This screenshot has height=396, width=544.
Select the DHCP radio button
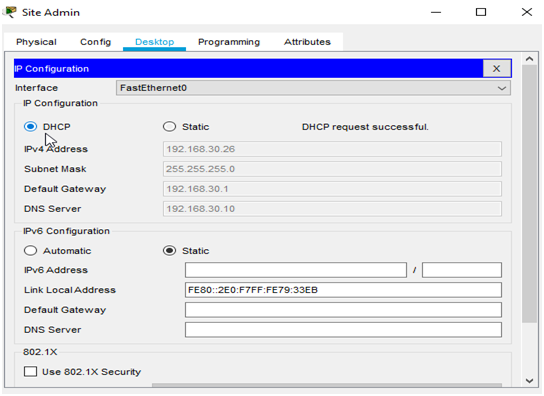point(31,127)
